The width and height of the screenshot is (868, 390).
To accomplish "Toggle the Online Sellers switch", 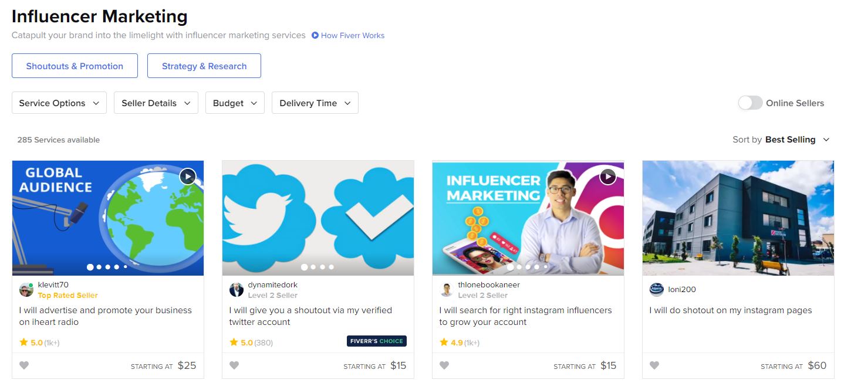I will tap(750, 103).
